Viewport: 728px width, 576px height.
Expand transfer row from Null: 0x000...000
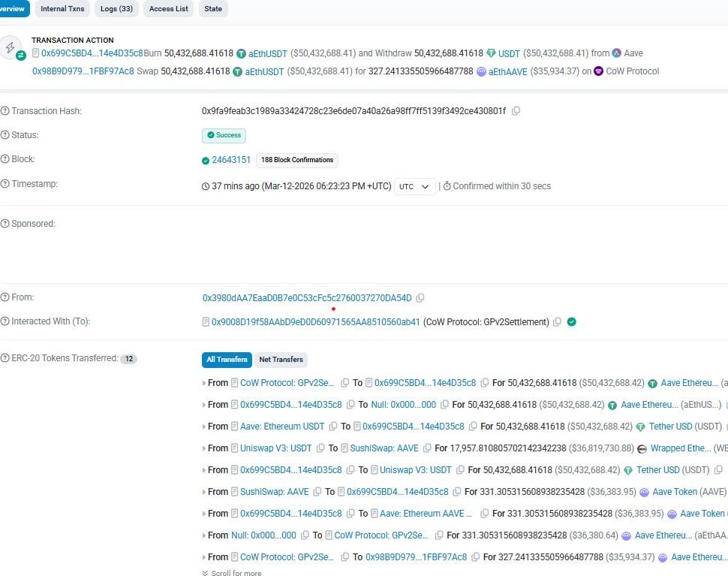point(204,535)
